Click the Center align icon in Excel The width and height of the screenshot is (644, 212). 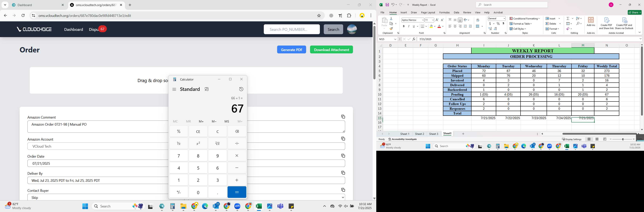455,26
